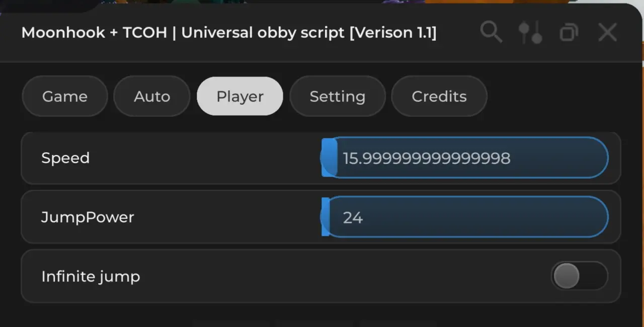644x327 pixels.
Task: Click the Universal obby script title text
Action: coord(263,33)
